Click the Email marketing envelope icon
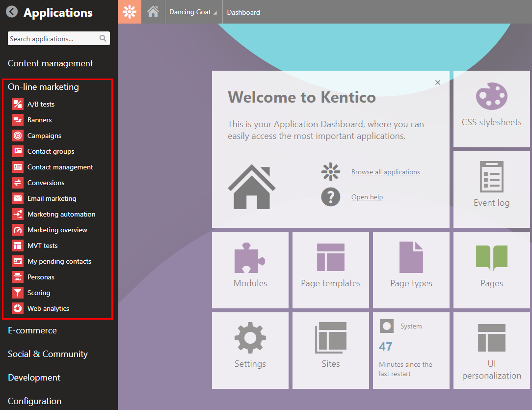Image resolution: width=532 pixels, height=410 pixels. click(18, 198)
